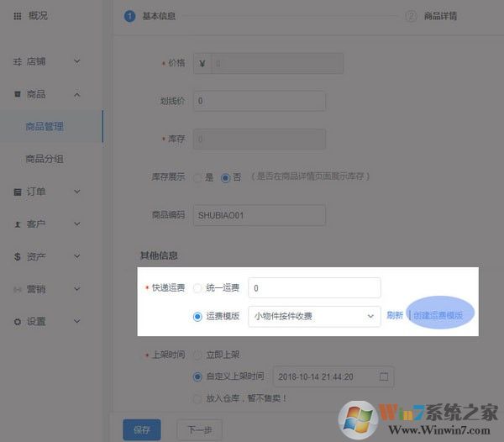
Task: Open 概况 in the sidebar
Action: [x=38, y=16]
